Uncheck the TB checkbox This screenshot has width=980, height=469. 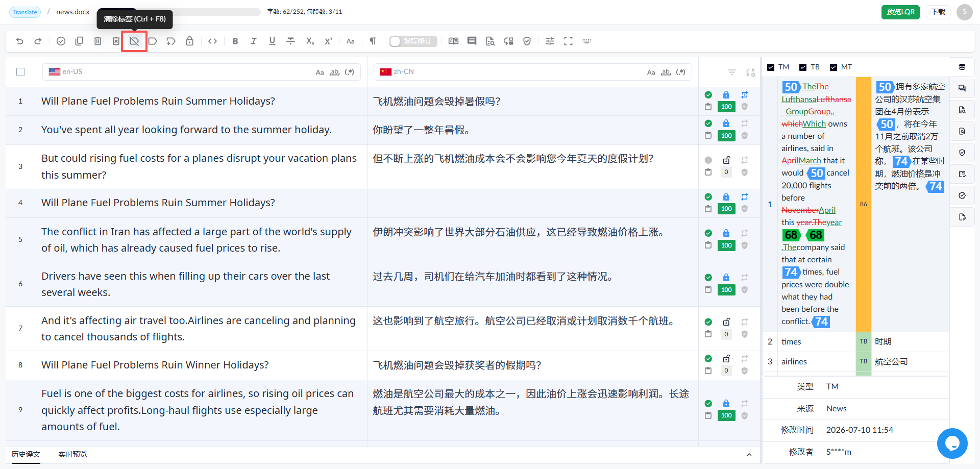[x=803, y=67]
